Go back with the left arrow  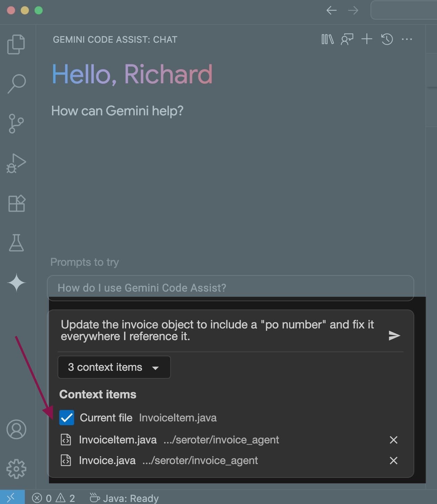tap(332, 10)
